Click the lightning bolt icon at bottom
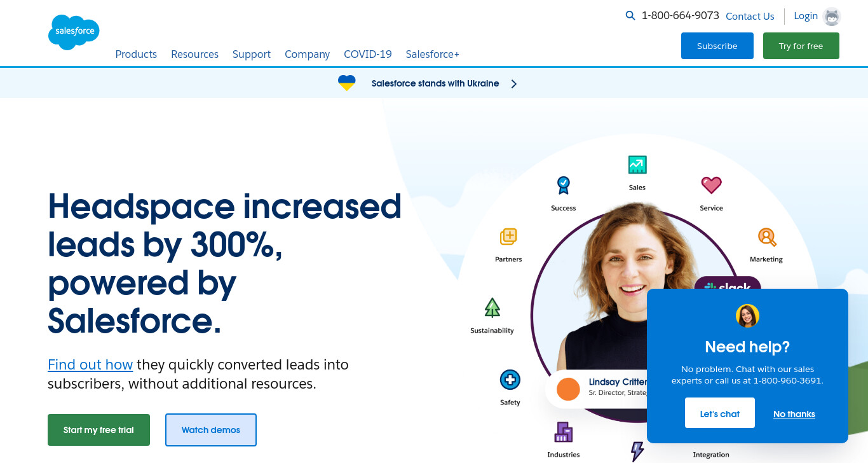This screenshot has width=868, height=463. pos(637,452)
